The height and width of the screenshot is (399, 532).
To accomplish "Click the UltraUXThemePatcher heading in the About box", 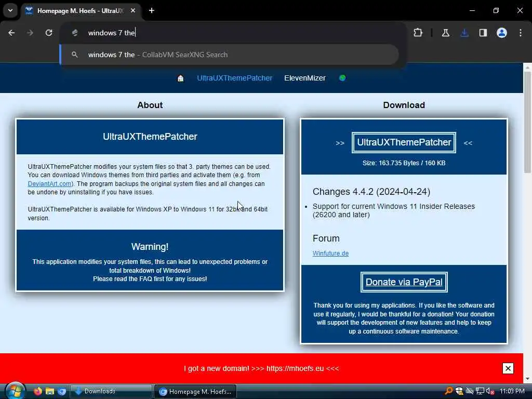I will [150, 137].
